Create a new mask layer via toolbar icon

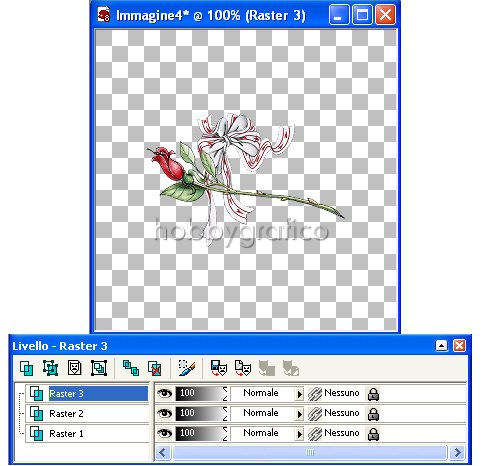tap(74, 368)
